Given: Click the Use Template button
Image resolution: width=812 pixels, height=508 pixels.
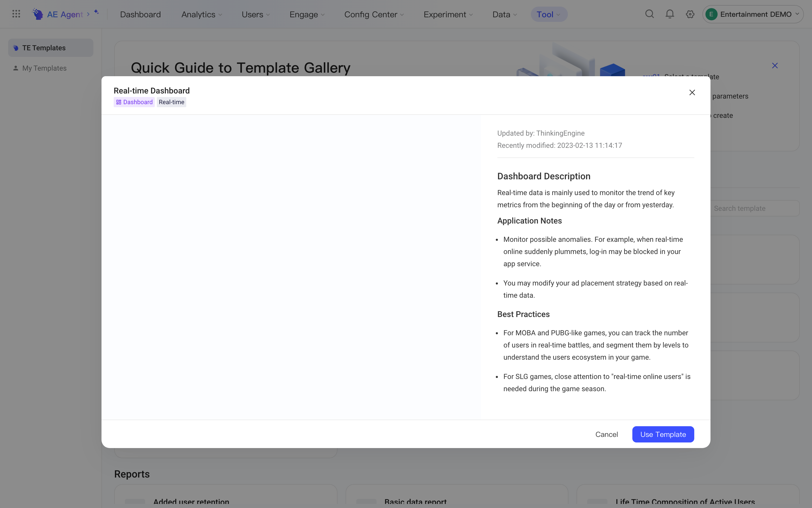Looking at the screenshot, I should 663,434.
